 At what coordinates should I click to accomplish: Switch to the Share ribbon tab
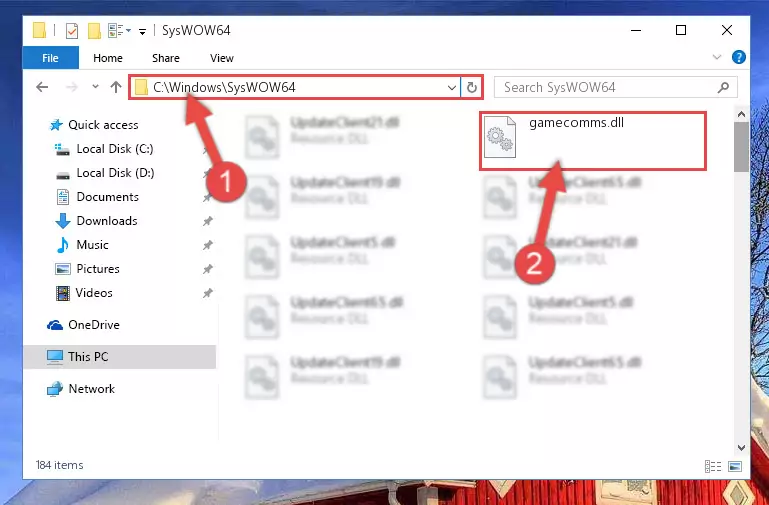(x=166, y=58)
